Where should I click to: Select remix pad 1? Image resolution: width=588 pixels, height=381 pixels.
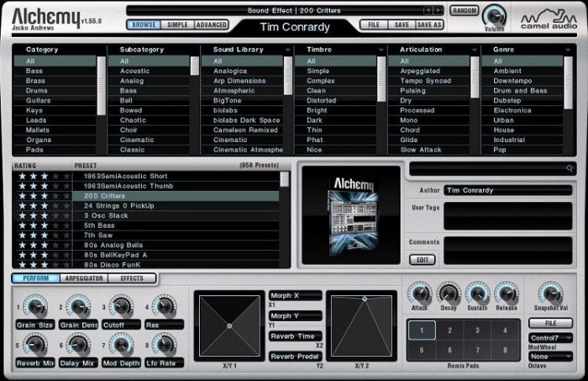(422, 331)
